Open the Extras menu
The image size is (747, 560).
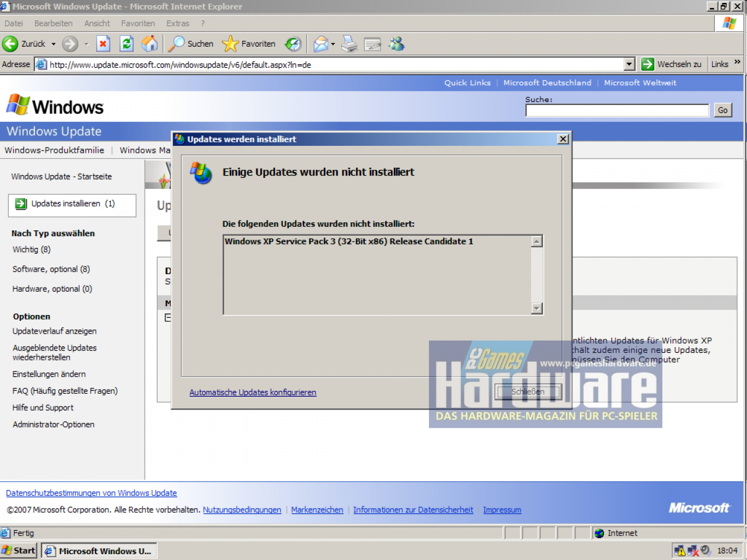[x=178, y=23]
